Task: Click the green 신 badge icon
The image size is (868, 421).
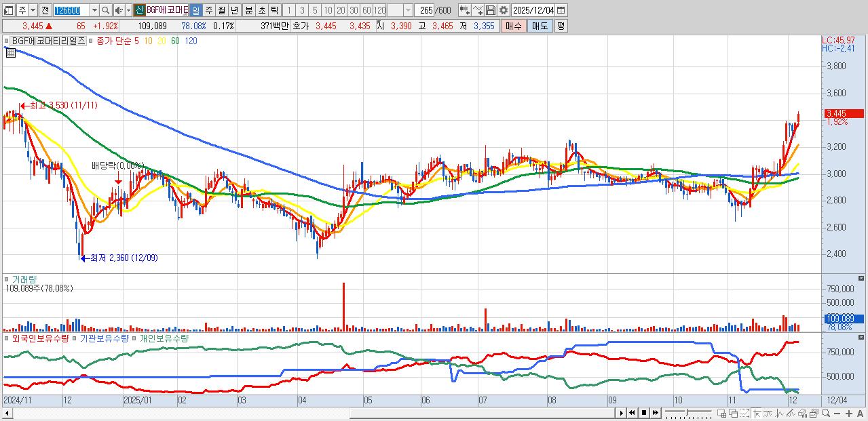Action: 139,10
